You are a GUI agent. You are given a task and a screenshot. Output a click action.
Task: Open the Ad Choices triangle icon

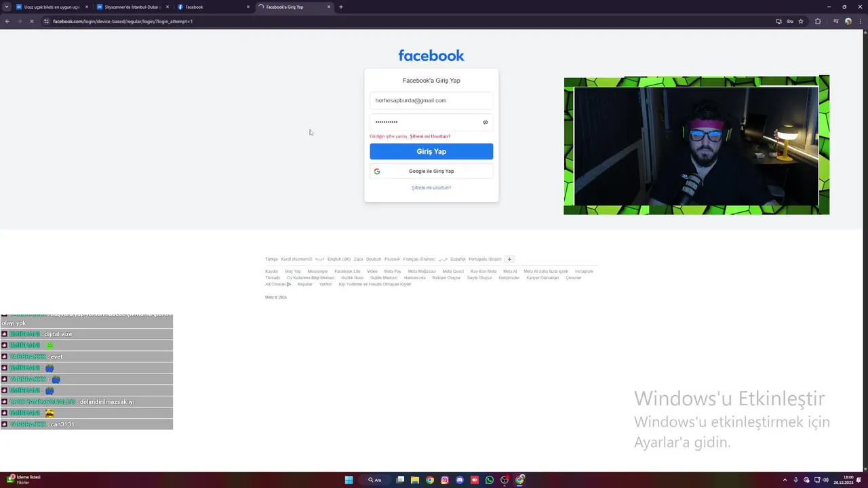click(289, 284)
